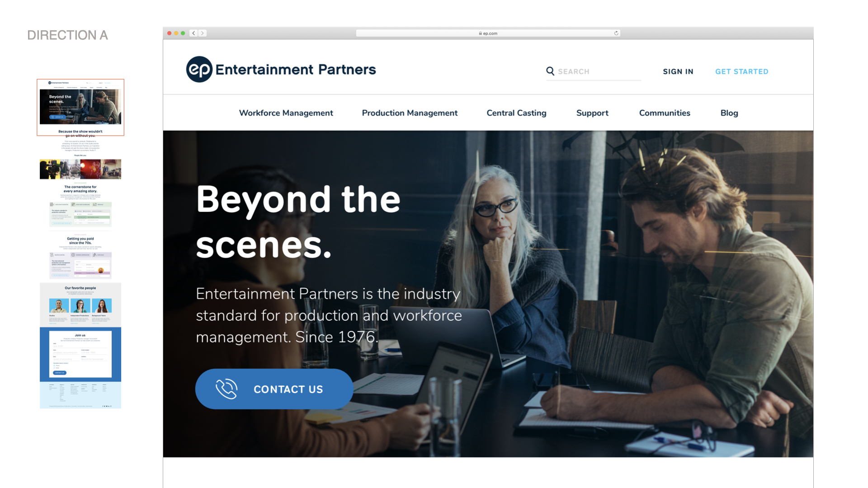Click 'Our favorite people' preview section
This screenshot has width=868, height=488.
pyautogui.click(x=80, y=305)
